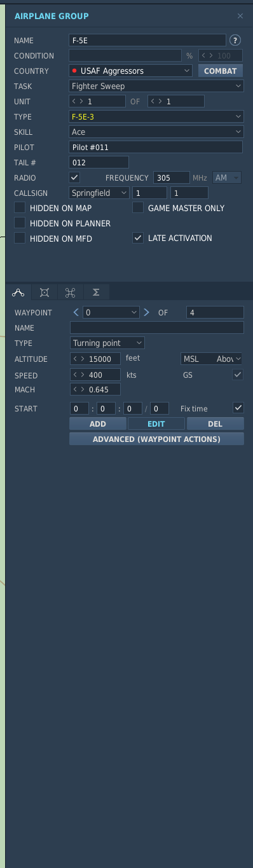Image resolution: width=253 pixels, height=868 pixels.
Task: Click the START day field
Action: (159, 408)
